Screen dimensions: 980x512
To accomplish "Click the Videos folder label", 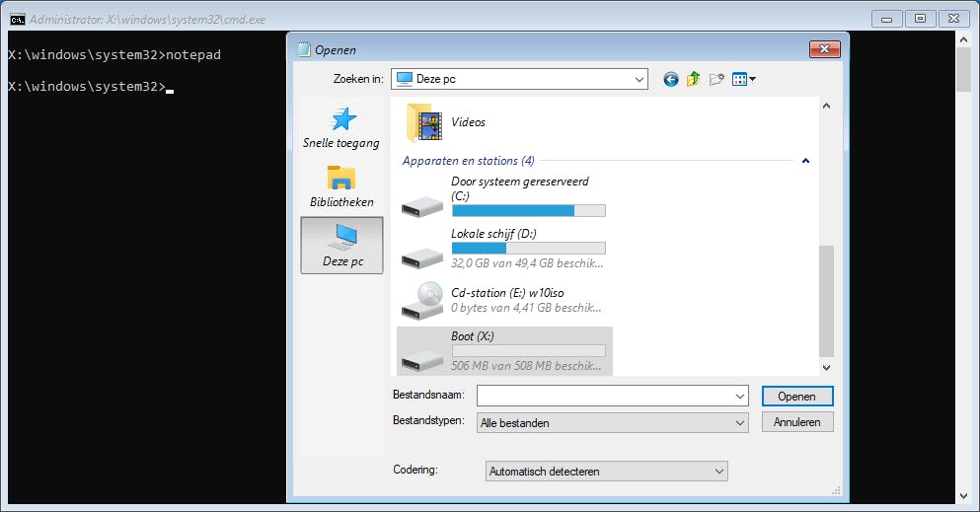I will click(468, 122).
